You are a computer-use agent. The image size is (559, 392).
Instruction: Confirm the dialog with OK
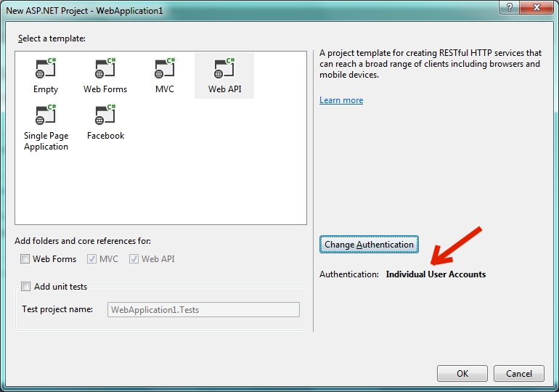pos(462,373)
